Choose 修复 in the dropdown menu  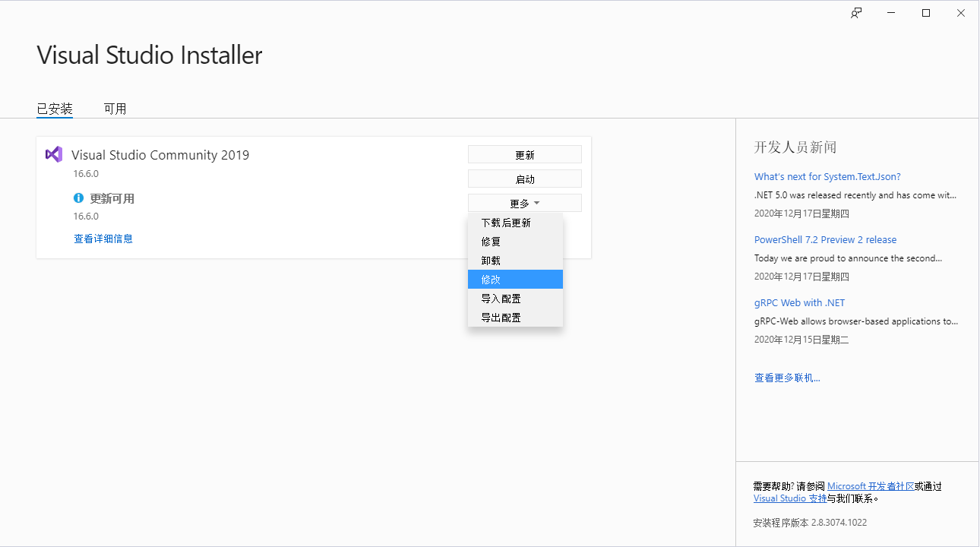tap(515, 242)
